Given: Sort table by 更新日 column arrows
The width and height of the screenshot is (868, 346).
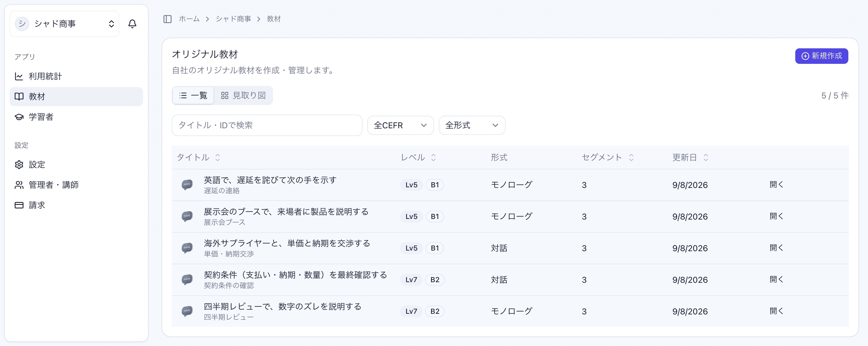Looking at the screenshot, I should (706, 157).
